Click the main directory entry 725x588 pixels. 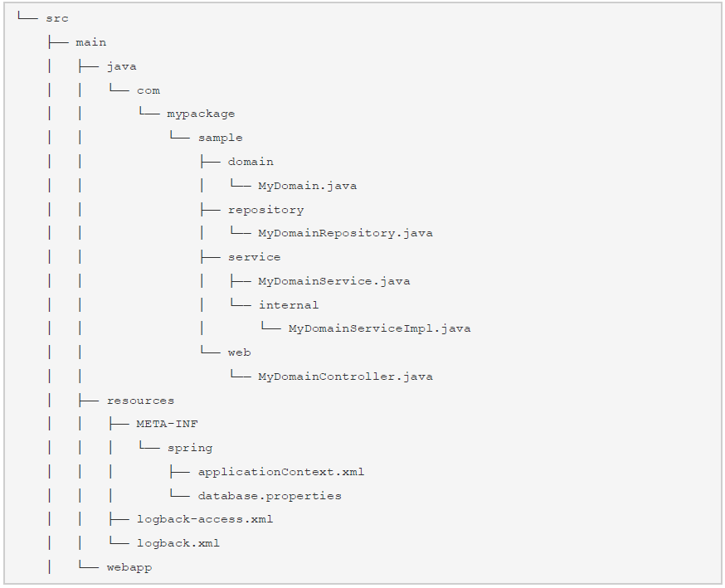(91, 42)
